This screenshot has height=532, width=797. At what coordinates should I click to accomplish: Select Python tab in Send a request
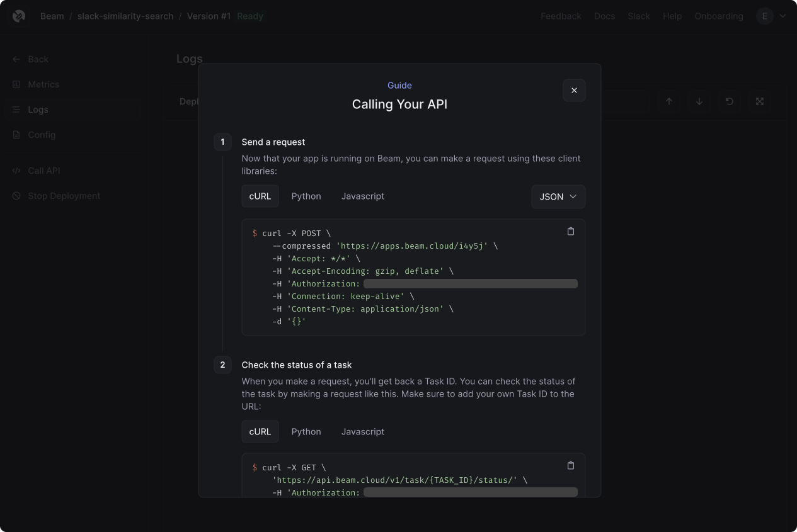coord(306,196)
